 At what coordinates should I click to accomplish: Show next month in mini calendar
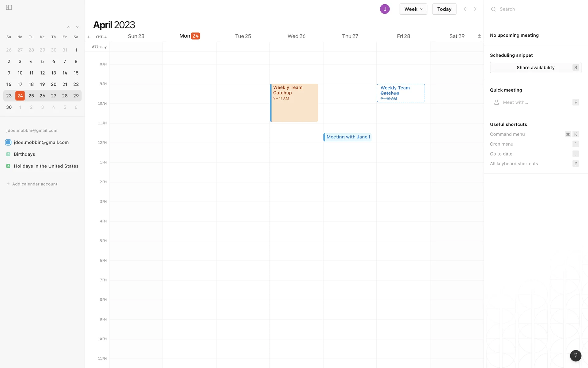pos(77,27)
